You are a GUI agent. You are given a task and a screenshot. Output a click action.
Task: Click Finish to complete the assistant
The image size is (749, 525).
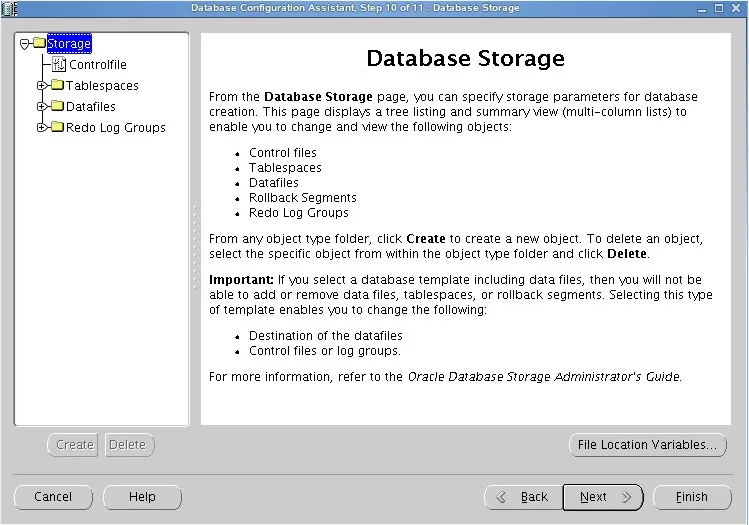(691, 497)
